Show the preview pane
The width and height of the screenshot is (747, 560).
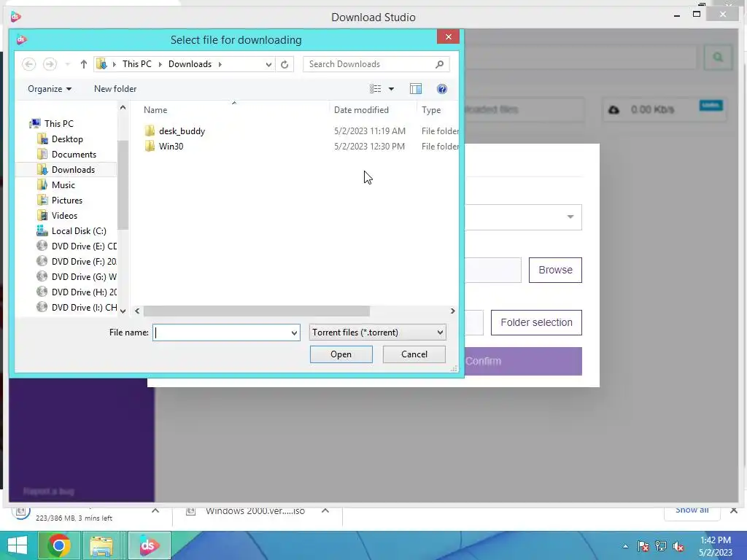coord(415,89)
